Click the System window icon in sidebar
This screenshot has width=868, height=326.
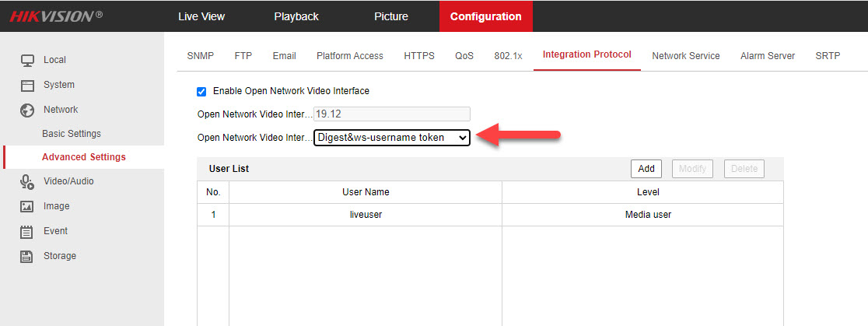pyautogui.click(x=27, y=85)
